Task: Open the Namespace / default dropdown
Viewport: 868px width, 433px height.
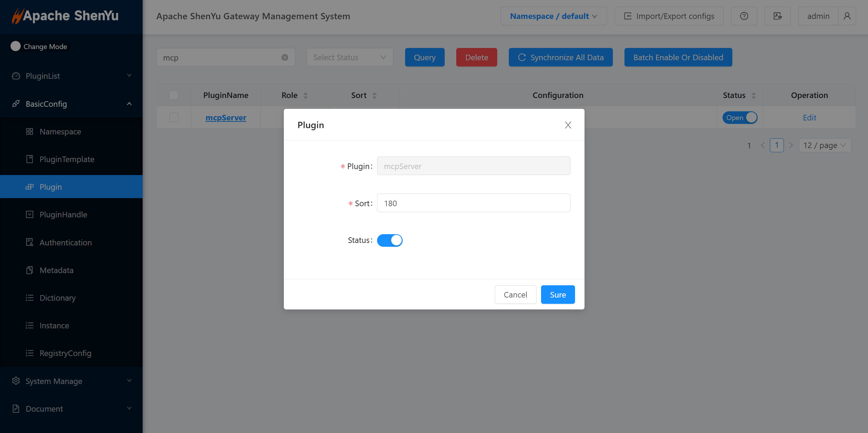Action: click(x=553, y=16)
